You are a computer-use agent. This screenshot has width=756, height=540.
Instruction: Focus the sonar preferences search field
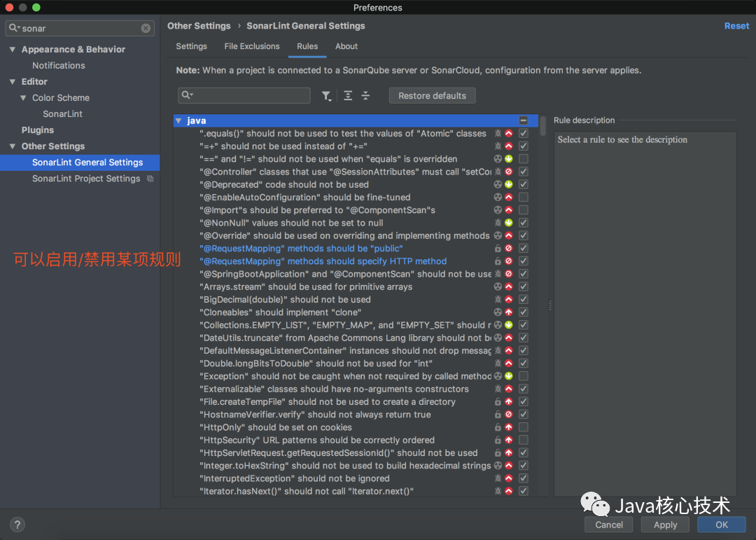80,29
